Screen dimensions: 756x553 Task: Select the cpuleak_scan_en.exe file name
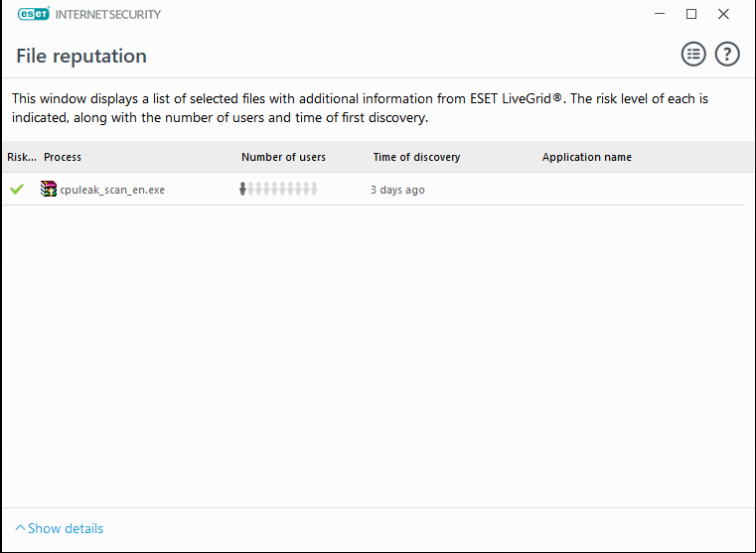112,190
